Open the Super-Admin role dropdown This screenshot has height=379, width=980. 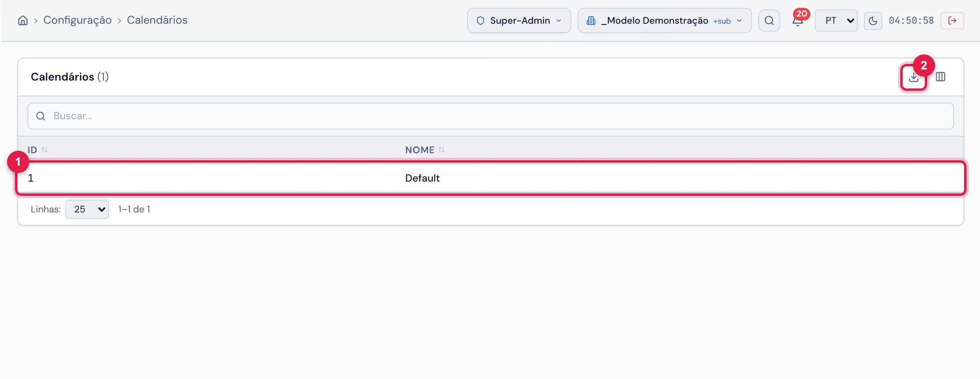[519, 21]
